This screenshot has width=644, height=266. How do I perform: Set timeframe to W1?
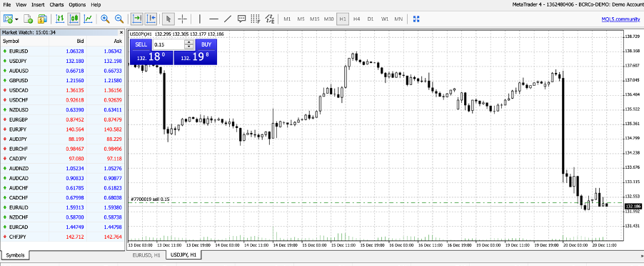coord(384,19)
